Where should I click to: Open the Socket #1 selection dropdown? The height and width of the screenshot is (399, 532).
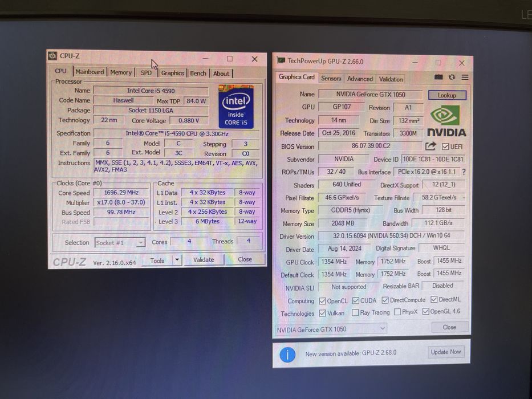click(x=120, y=243)
